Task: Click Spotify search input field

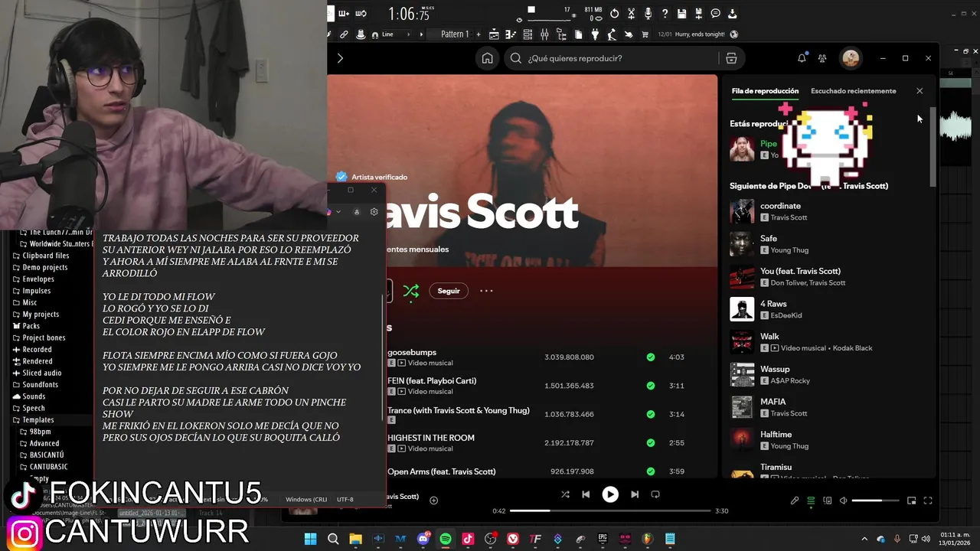Action: 612,58
